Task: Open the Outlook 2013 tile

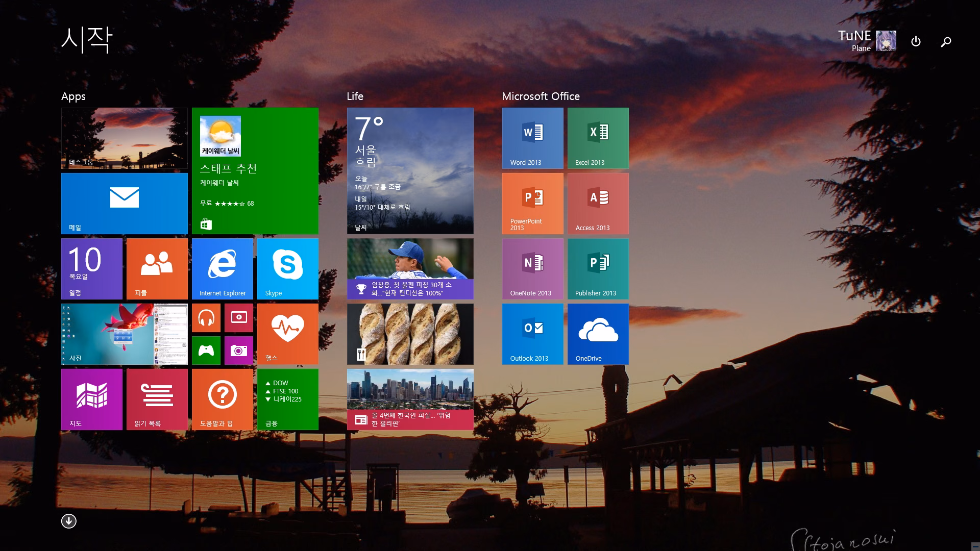Action: pyautogui.click(x=532, y=334)
